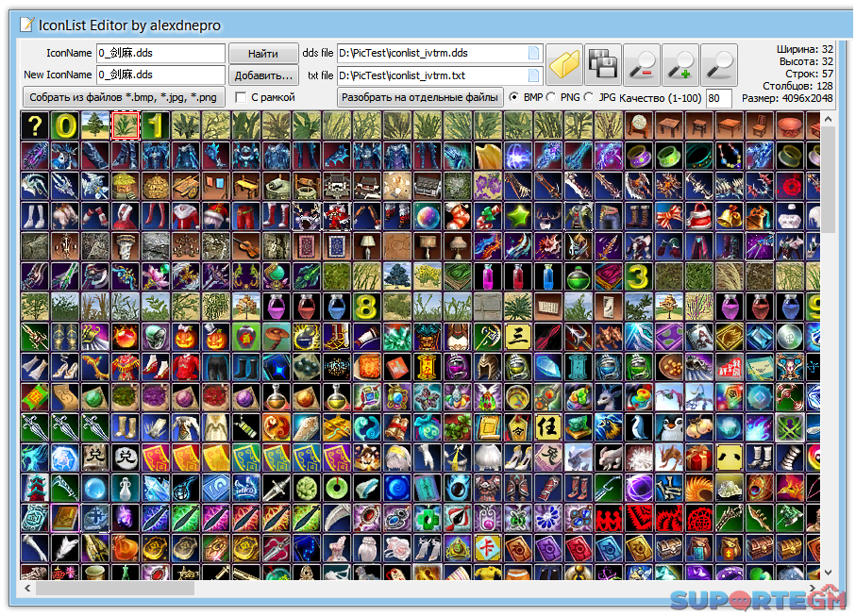This screenshot has height=616, width=856.
Task: Click the page icon in txt file field
Action: click(533, 75)
